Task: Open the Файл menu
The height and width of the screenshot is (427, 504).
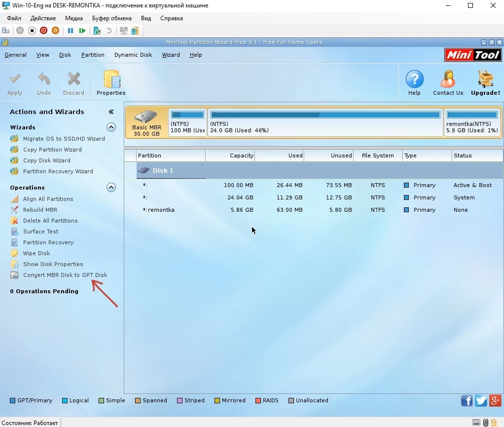Action: pos(14,18)
